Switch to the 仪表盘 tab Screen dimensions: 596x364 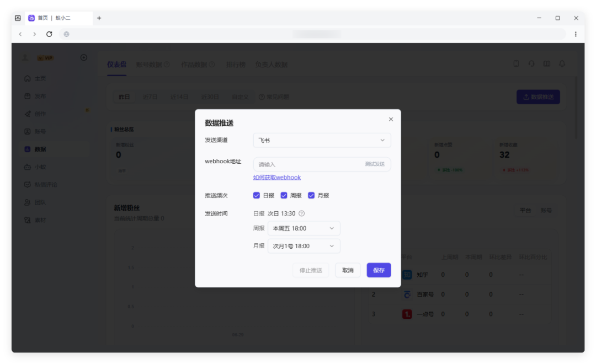pos(116,65)
